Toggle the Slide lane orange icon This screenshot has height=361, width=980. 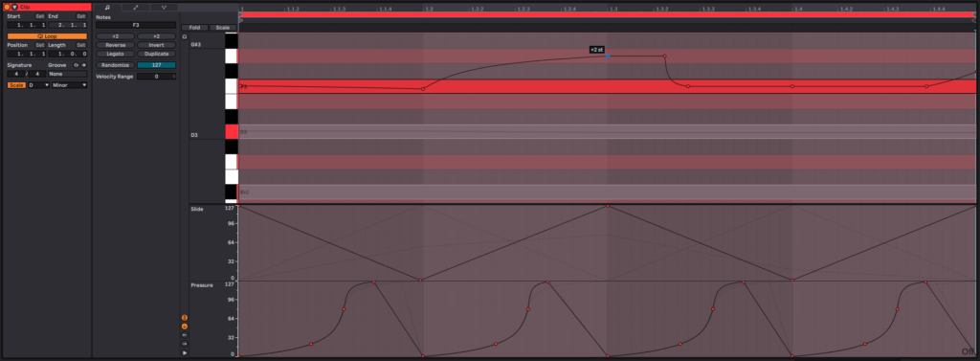pos(185,318)
